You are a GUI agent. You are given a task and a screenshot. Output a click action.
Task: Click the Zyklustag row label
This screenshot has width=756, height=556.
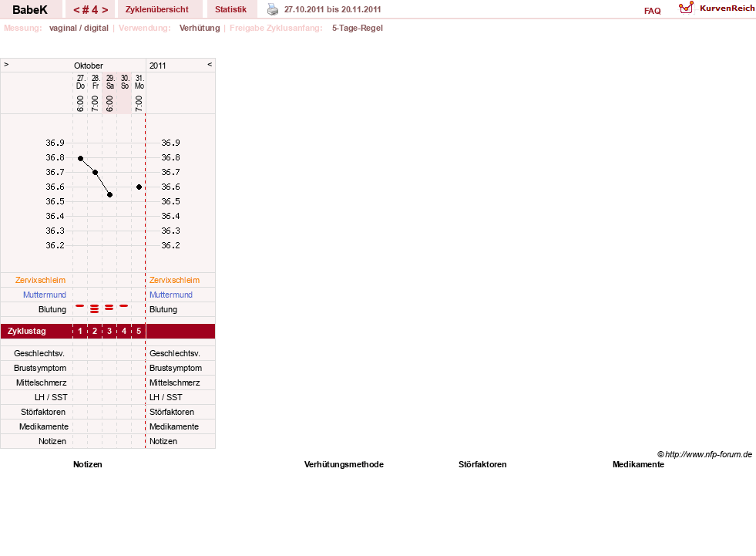(26, 331)
